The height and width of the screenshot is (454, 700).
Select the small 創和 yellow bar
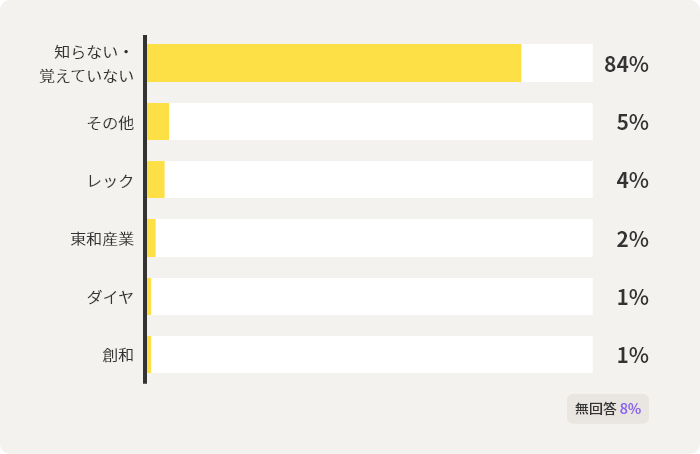click(x=149, y=354)
